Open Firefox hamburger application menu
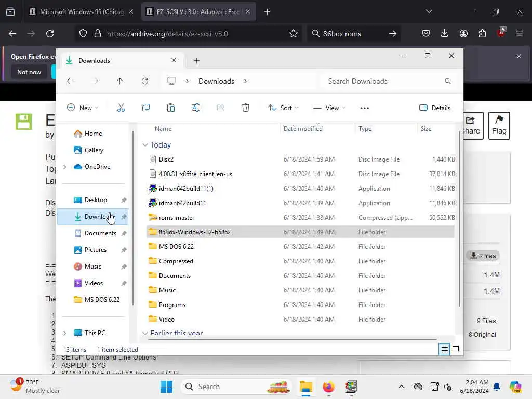This screenshot has width=532, height=399. [x=520, y=33]
